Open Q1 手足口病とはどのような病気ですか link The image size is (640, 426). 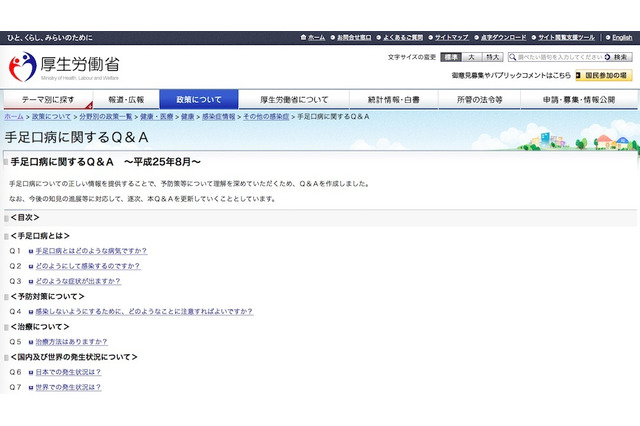(x=90, y=251)
